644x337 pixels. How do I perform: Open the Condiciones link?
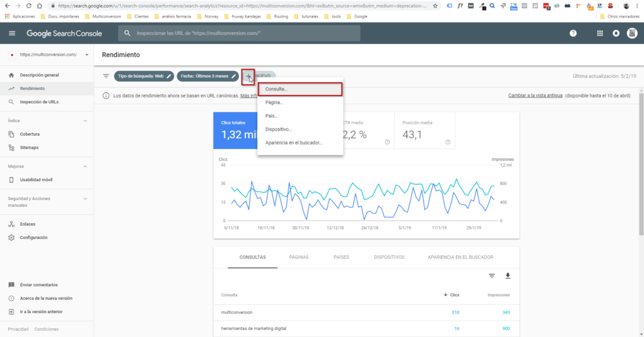click(47, 329)
